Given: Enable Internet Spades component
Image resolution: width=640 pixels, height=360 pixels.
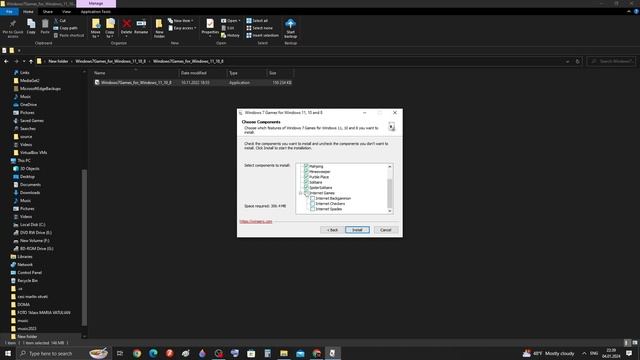Looking at the screenshot, I should pyautogui.click(x=312, y=209).
